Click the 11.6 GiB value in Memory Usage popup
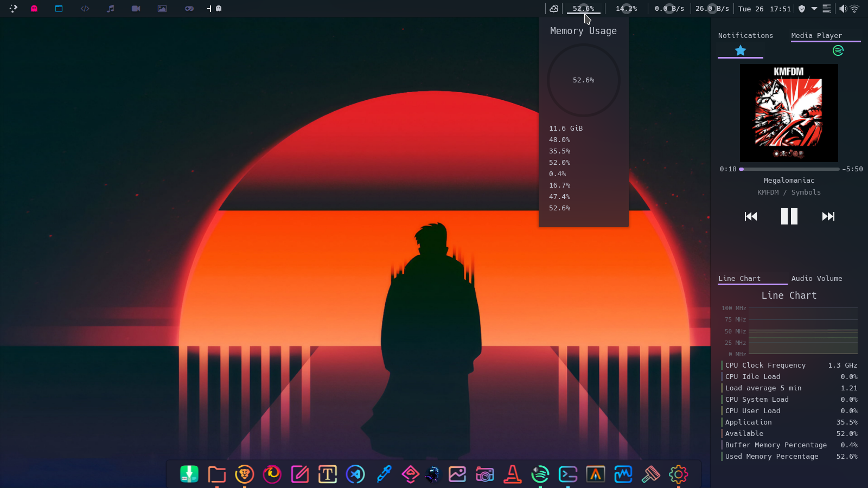The width and height of the screenshot is (868, 488). (566, 129)
